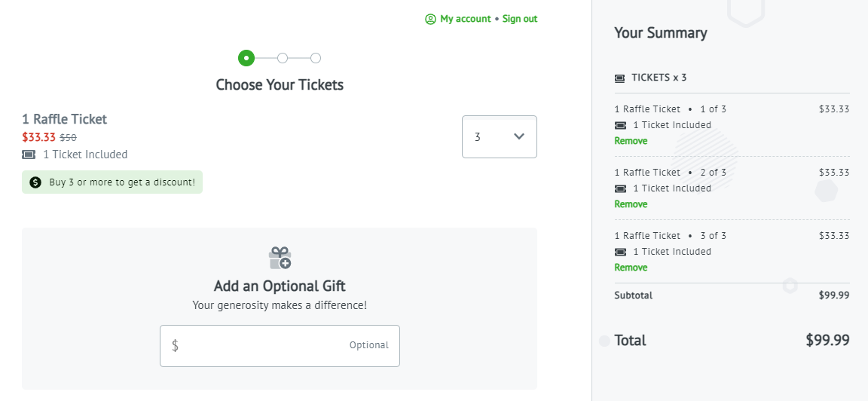Go to the third step indicator circle

point(316,57)
